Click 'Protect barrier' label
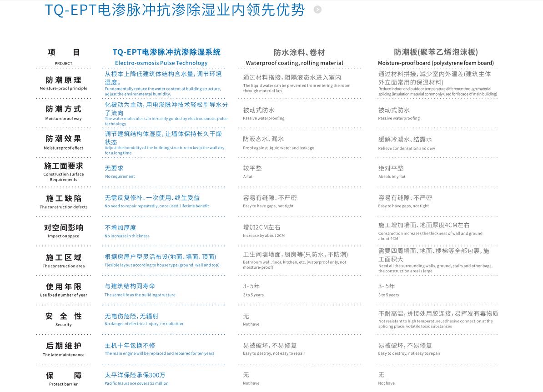Screen dimensions: 543x392 (63, 384)
